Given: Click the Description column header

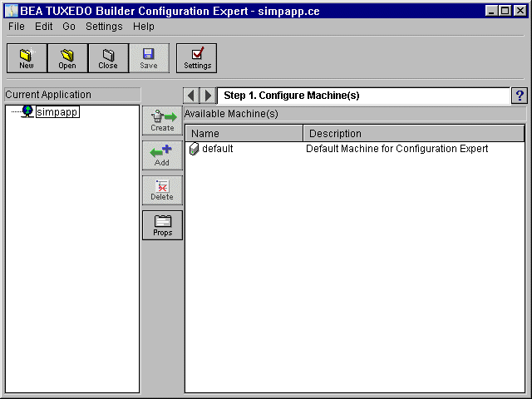Looking at the screenshot, I should (414, 133).
